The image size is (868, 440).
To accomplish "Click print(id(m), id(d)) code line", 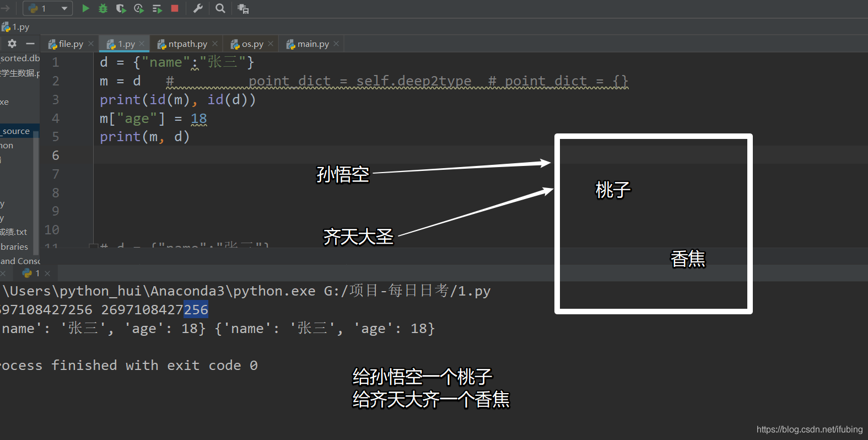I will click(x=177, y=100).
